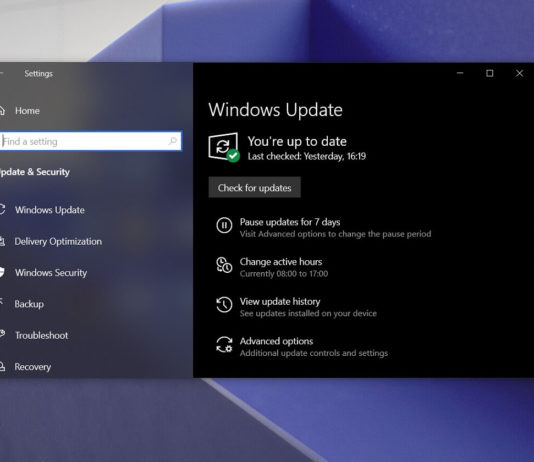Viewport: 534px width, 462px height.
Task: Click the Windows Update status icon with green checkmark
Action: 223,147
